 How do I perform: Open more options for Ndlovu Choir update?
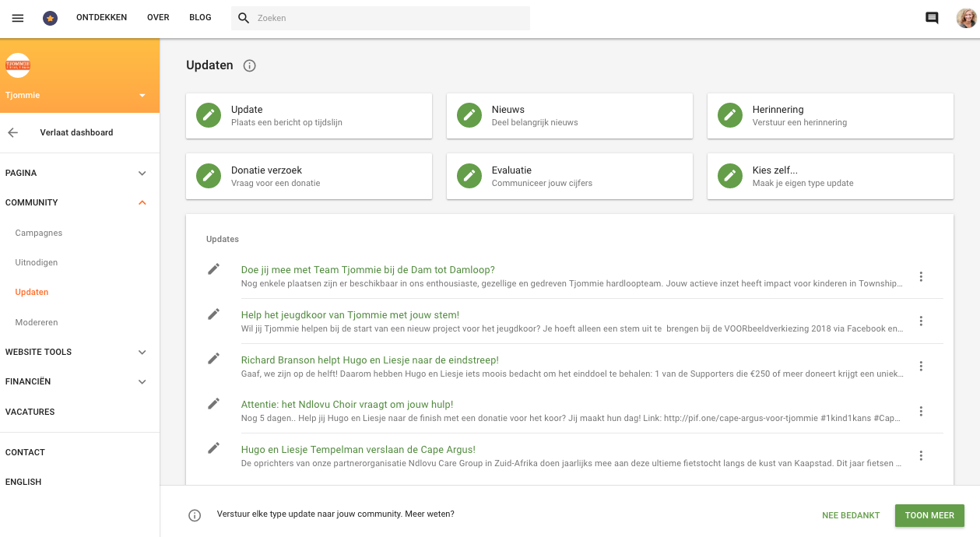pos(921,411)
